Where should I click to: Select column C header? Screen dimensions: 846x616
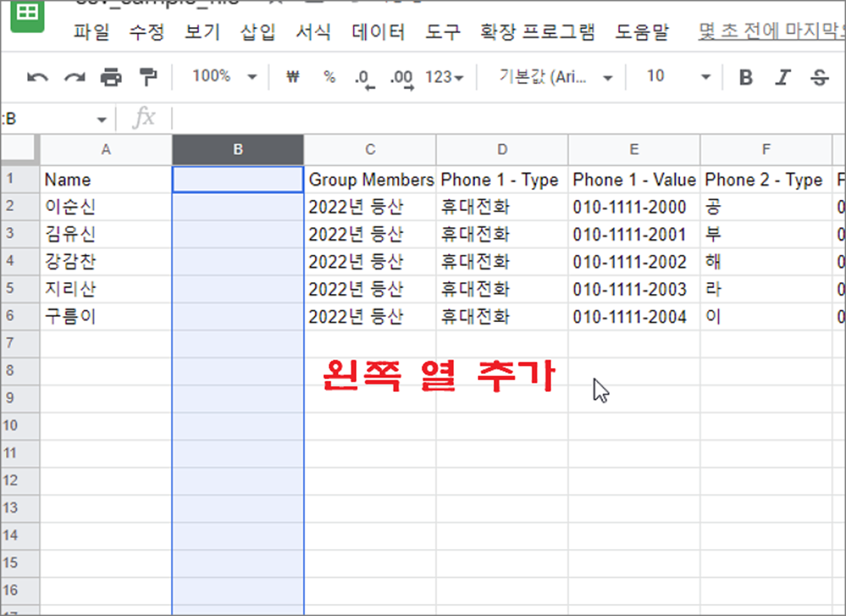(369, 149)
